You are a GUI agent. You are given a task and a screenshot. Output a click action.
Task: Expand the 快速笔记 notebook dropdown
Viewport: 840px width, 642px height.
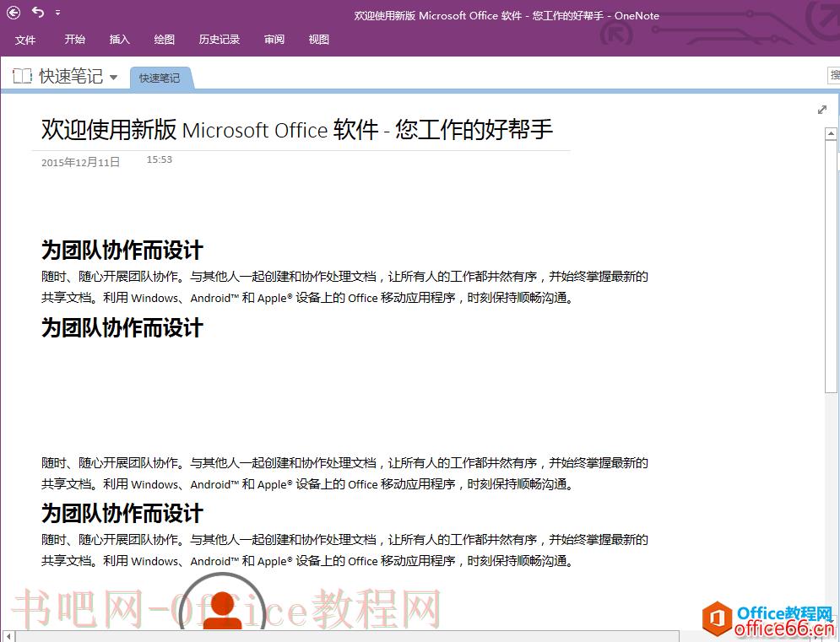pyautogui.click(x=114, y=77)
